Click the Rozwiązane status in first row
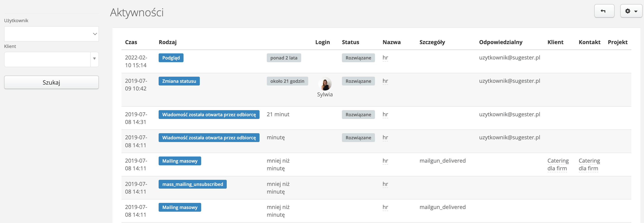The height and width of the screenshot is (223, 644). click(x=358, y=58)
